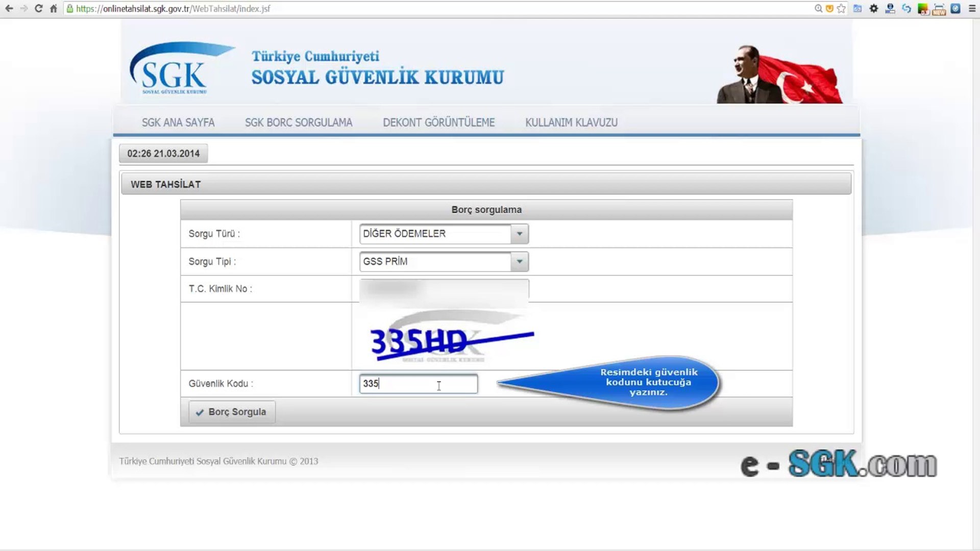
Task: Reload the page with refresh icon
Action: 39,9
